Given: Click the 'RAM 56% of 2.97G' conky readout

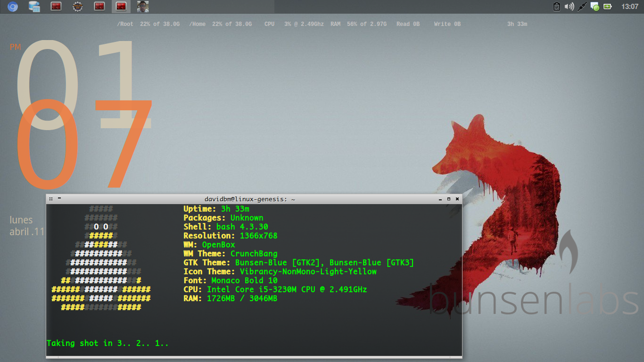Looking at the screenshot, I should tap(358, 24).
